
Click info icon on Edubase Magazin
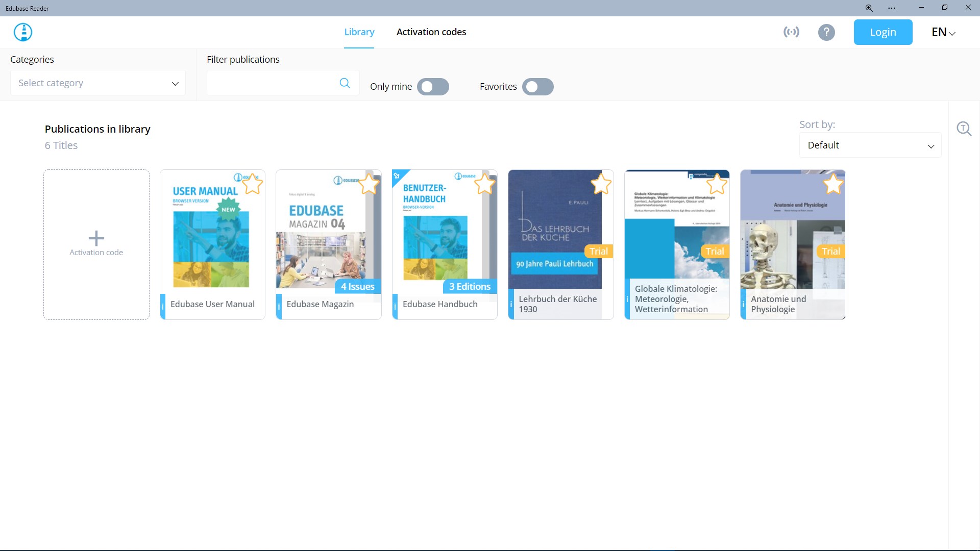coord(279,307)
